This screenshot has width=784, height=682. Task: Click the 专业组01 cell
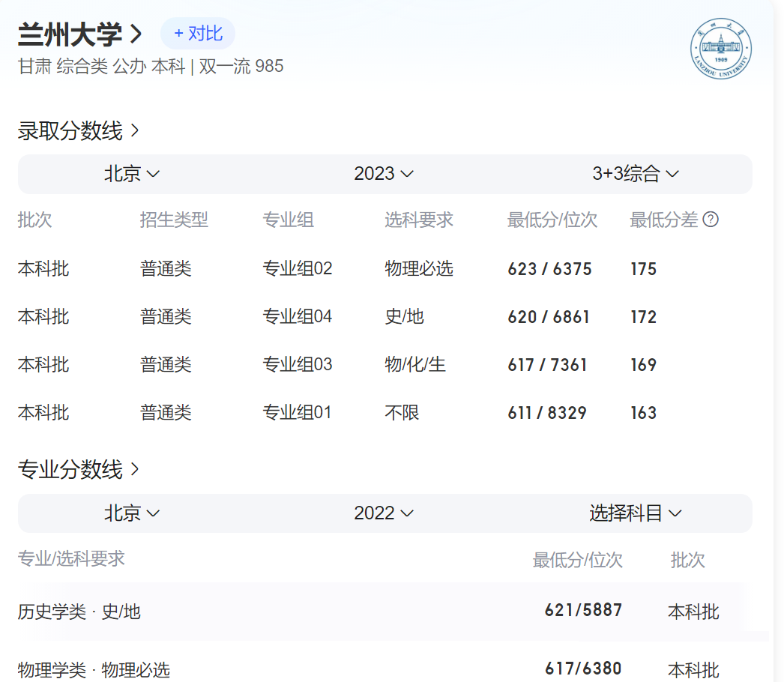pos(297,412)
